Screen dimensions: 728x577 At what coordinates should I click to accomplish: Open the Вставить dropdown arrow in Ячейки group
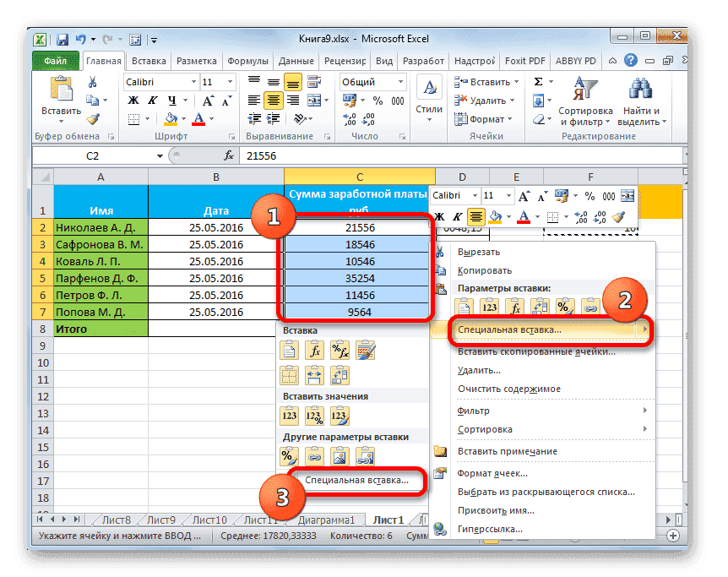516,82
